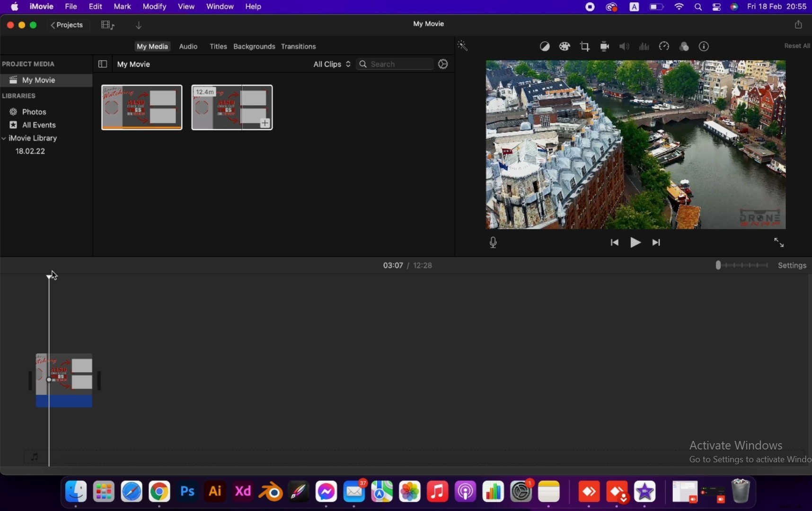Click the Enhance magic wand icon
The height and width of the screenshot is (511, 812).
point(462,46)
